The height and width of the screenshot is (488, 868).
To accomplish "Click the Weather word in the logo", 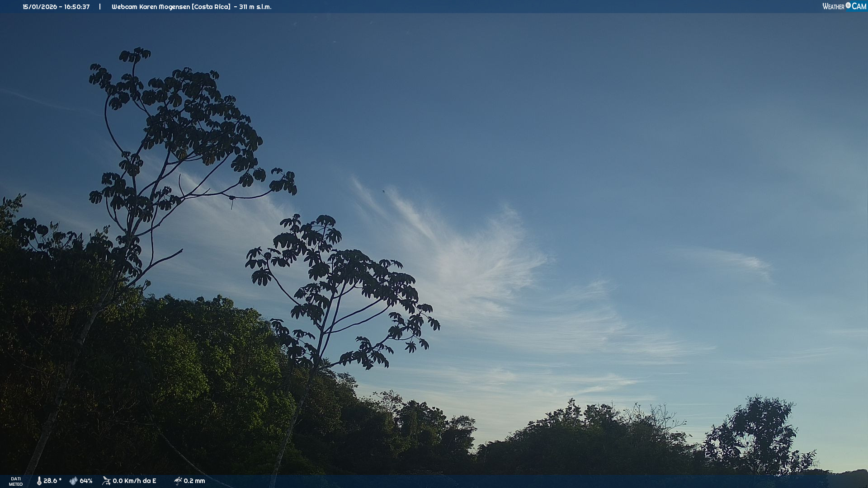I will pyautogui.click(x=833, y=6).
